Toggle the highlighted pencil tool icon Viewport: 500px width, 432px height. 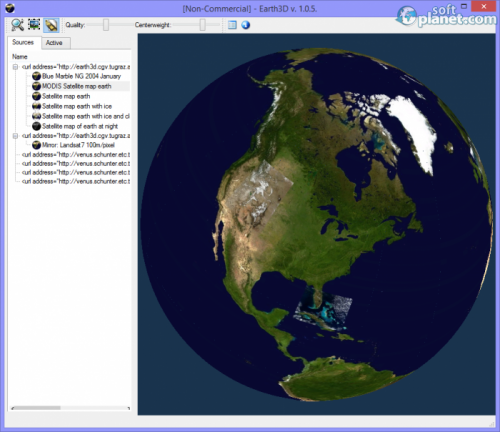click(51, 25)
